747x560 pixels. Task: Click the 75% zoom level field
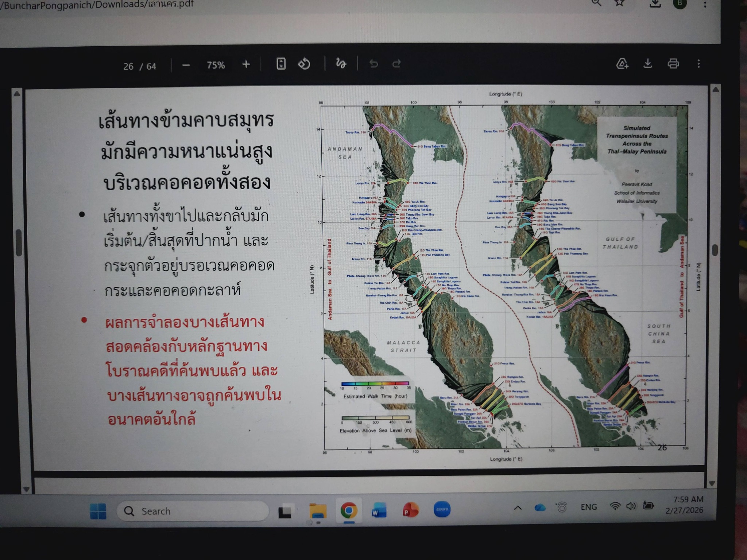point(216,65)
